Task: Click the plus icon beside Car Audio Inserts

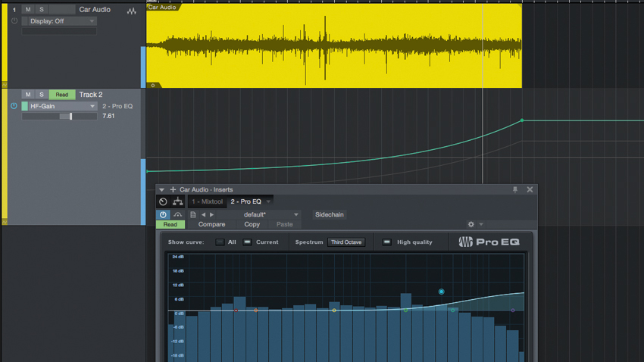Action: point(173,189)
